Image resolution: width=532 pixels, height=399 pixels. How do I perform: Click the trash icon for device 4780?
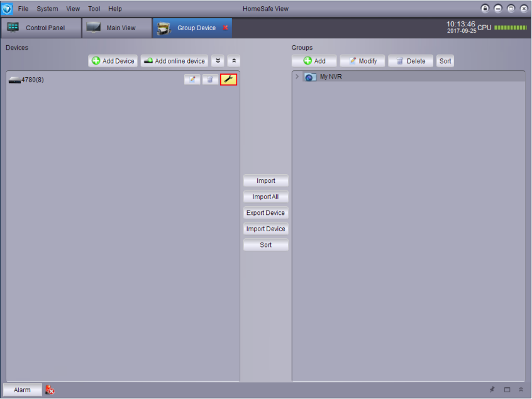point(210,80)
